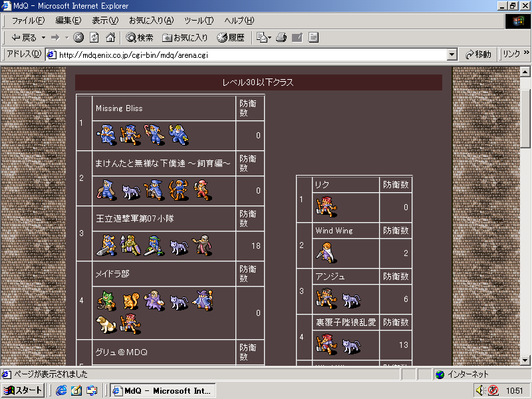The width and height of the screenshot is (532, 399).
Task: Click the scrollbar up arrow
Action: click(525, 72)
